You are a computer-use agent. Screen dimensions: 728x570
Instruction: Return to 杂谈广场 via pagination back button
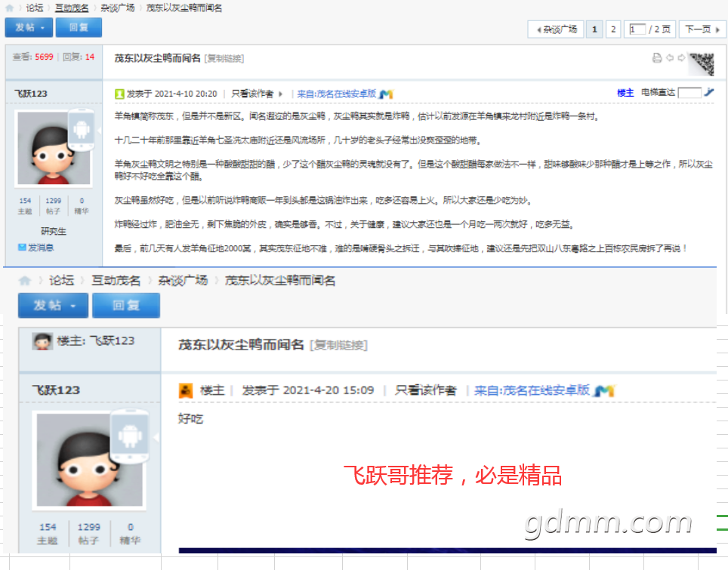556,29
